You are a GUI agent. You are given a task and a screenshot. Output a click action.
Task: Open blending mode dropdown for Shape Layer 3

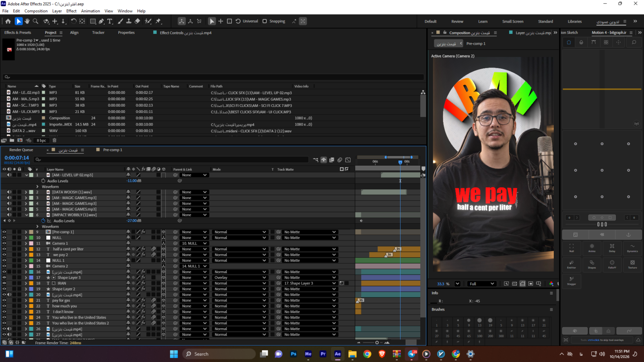point(240,278)
